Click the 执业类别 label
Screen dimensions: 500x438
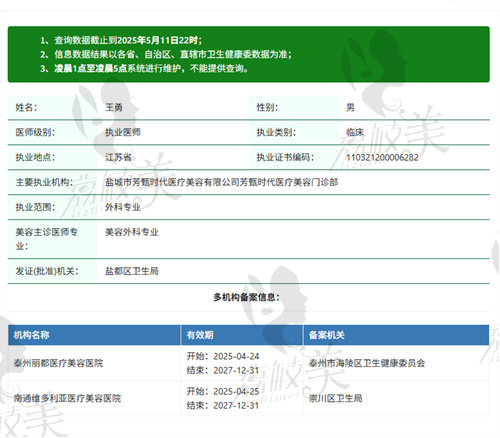click(x=276, y=132)
